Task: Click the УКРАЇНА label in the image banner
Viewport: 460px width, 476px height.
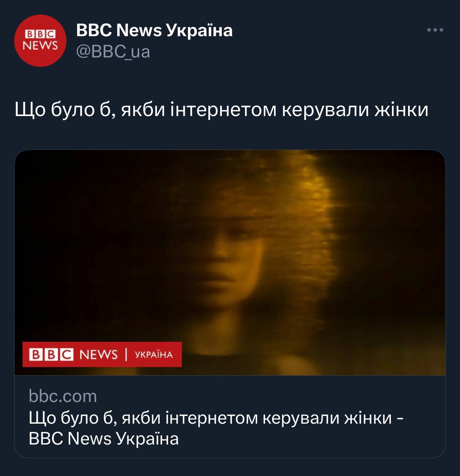Action: click(x=154, y=354)
